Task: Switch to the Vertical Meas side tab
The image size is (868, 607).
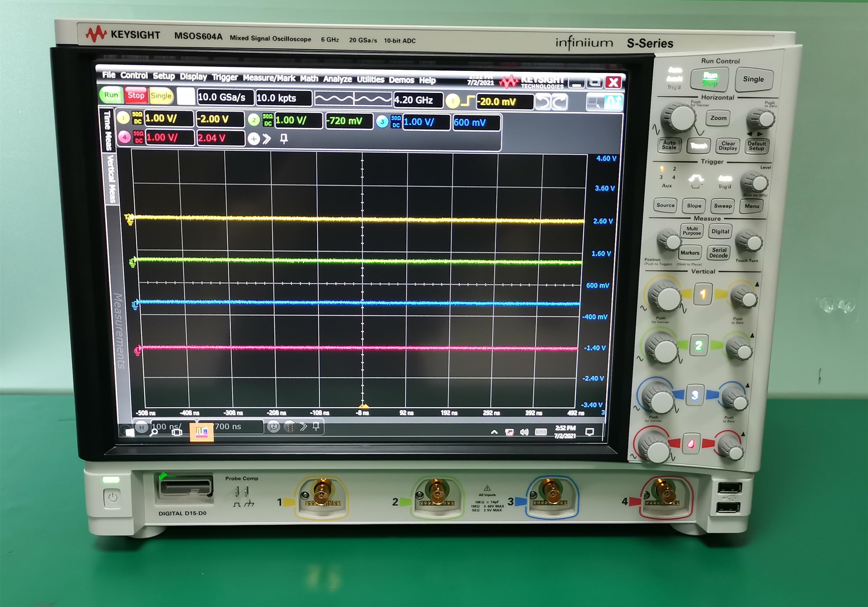Action: [x=111, y=179]
